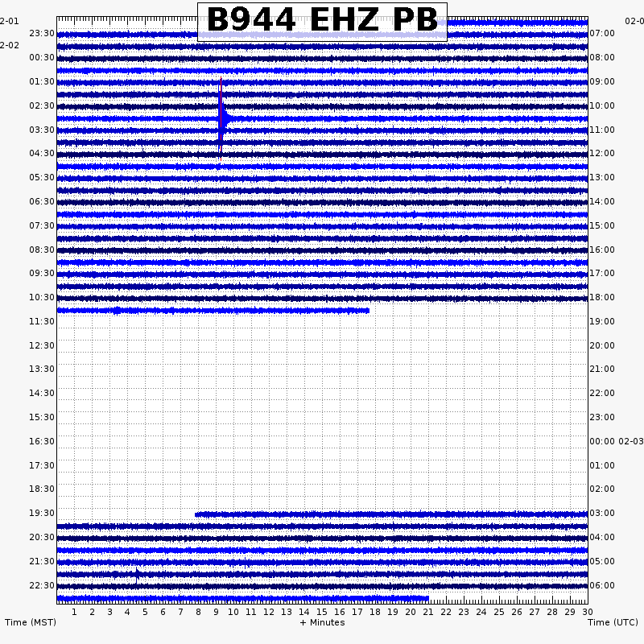Viewport: 644px width, 644px height.
Task: Click the 18:00 UTC time label
Action: [x=602, y=297]
